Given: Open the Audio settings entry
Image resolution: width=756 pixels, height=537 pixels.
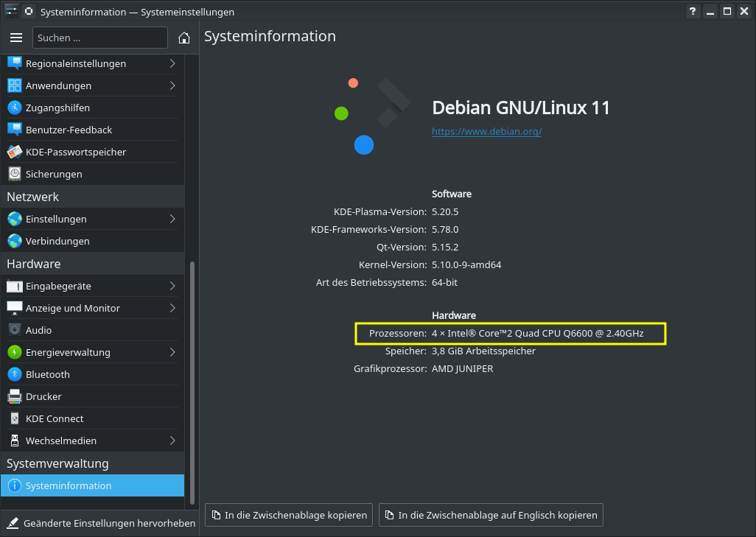Looking at the screenshot, I should [93, 330].
